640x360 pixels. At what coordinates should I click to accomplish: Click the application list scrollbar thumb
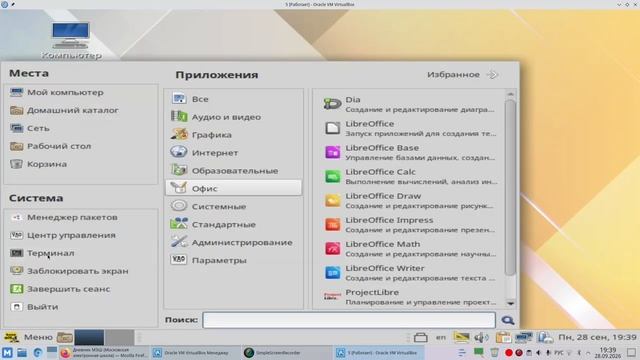(x=510, y=188)
